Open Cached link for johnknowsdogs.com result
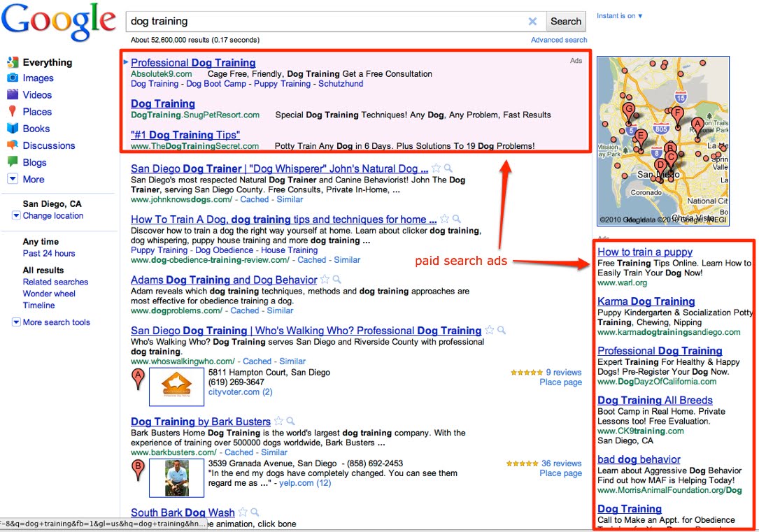This screenshot has height=532, width=759. point(255,199)
